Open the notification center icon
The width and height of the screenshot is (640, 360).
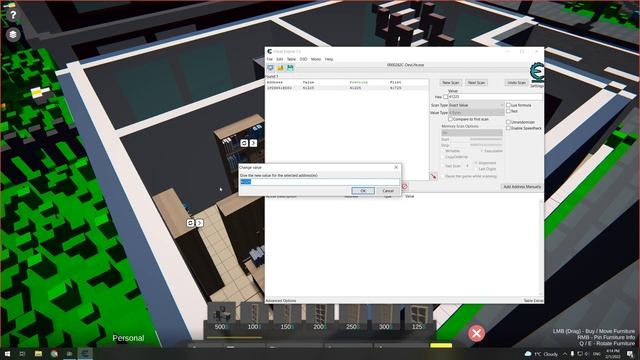(631, 353)
